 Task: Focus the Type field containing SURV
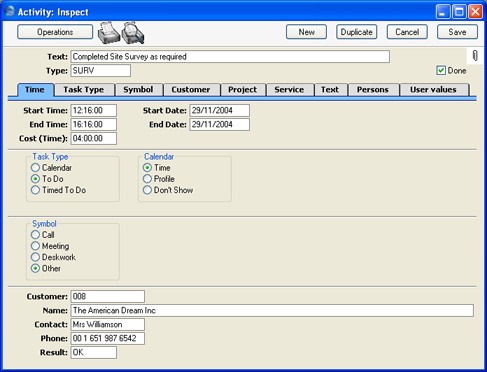(x=101, y=71)
